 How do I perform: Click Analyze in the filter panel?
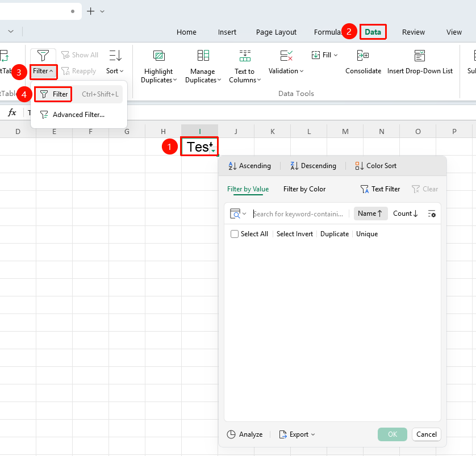click(245, 434)
